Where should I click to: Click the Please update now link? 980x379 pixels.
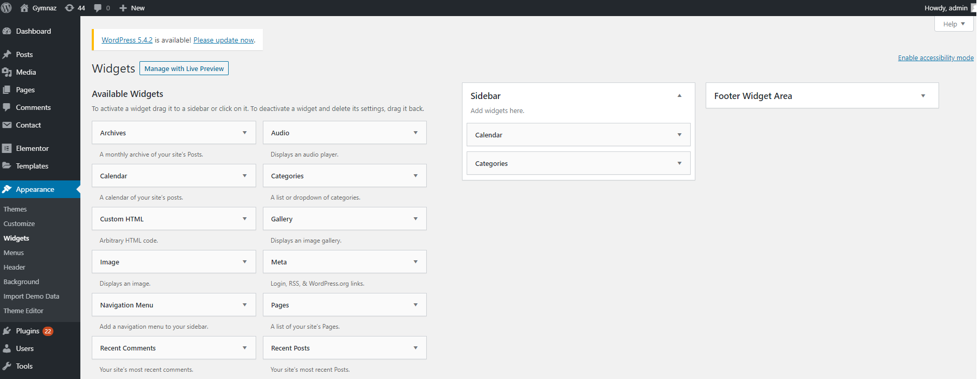[223, 40]
